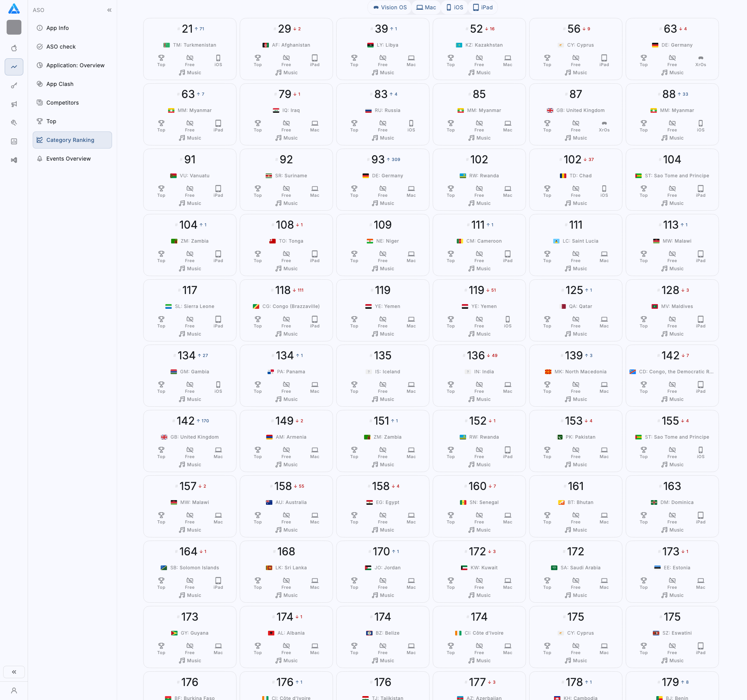The height and width of the screenshot is (700, 747).
Task: Click the app logo at top left
Action: (x=14, y=9)
